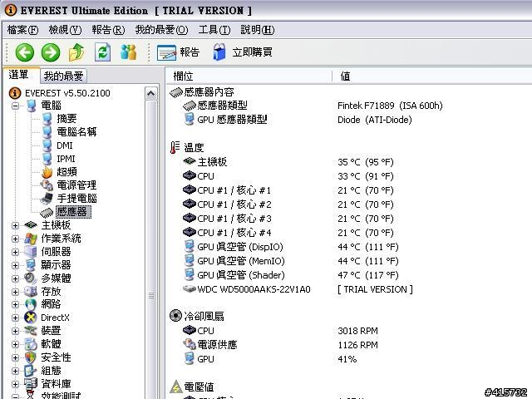Expand the 伺服器 node
Image resolution: width=532 pixels, height=399 pixels.
click(15, 252)
